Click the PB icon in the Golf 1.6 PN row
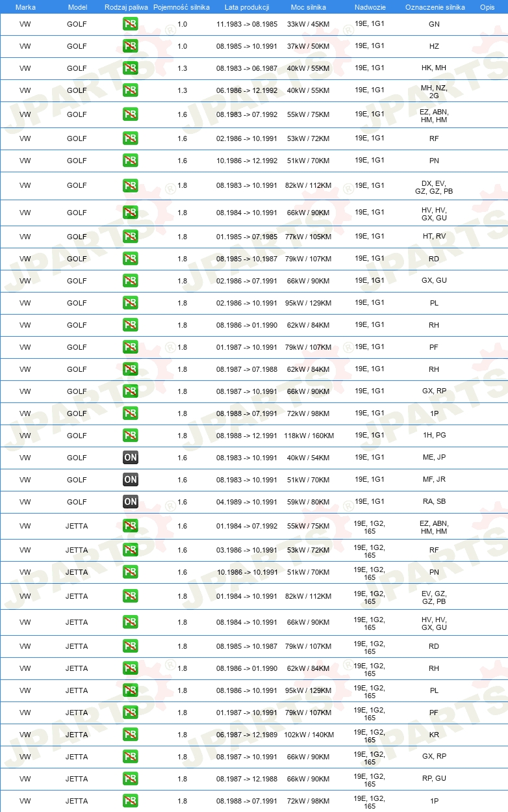Screen dimensions: 508x812 pos(131,161)
